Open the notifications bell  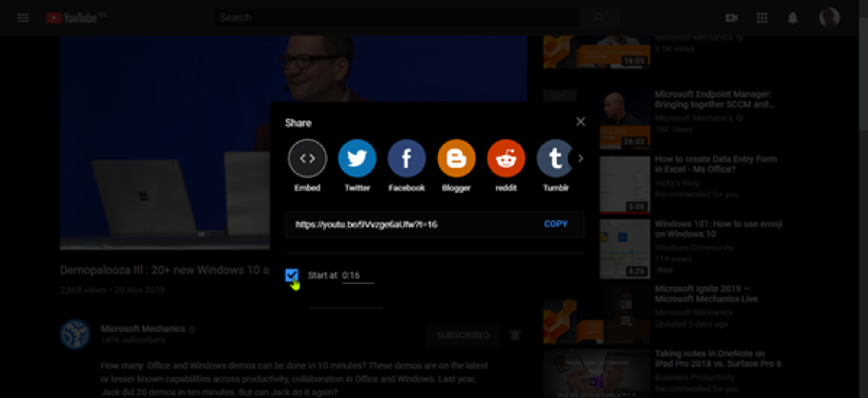pos(793,18)
